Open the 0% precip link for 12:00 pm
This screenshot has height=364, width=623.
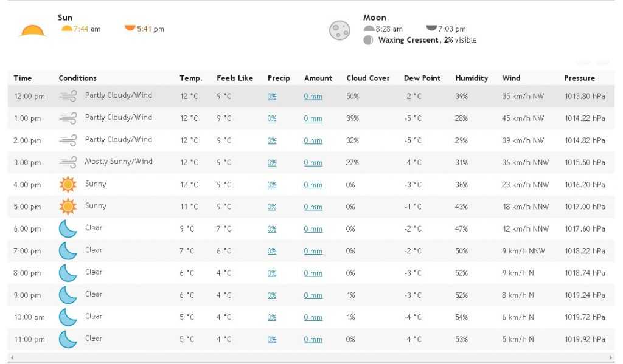pyautogui.click(x=272, y=97)
